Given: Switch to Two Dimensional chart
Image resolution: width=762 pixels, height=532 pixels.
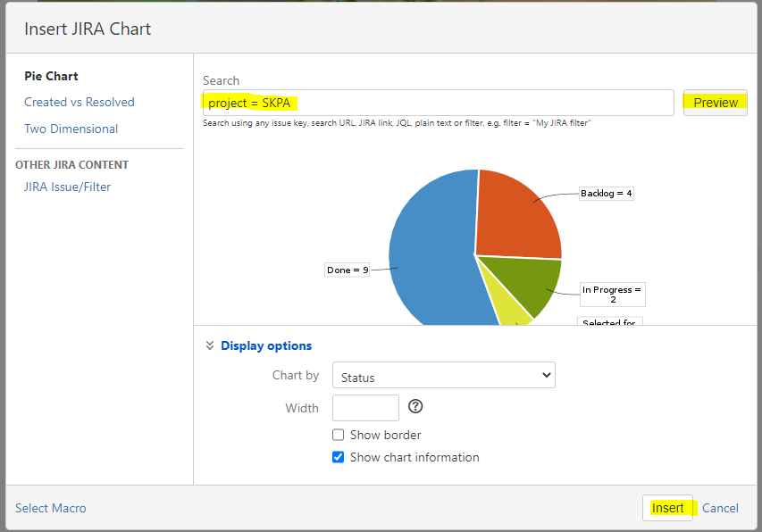Looking at the screenshot, I should [x=71, y=129].
